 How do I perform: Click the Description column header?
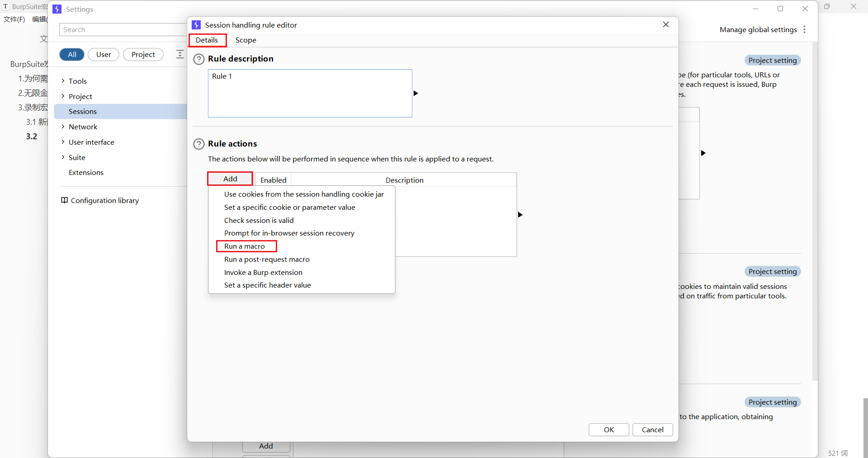[404, 180]
